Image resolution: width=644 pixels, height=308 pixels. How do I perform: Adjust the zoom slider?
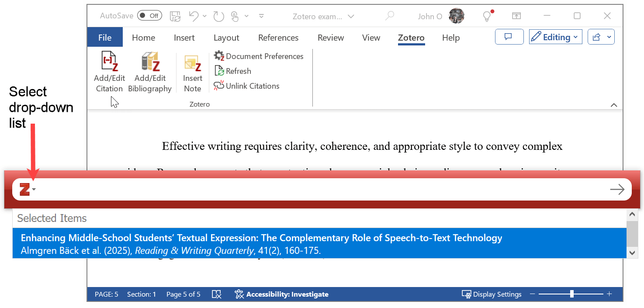(572, 294)
